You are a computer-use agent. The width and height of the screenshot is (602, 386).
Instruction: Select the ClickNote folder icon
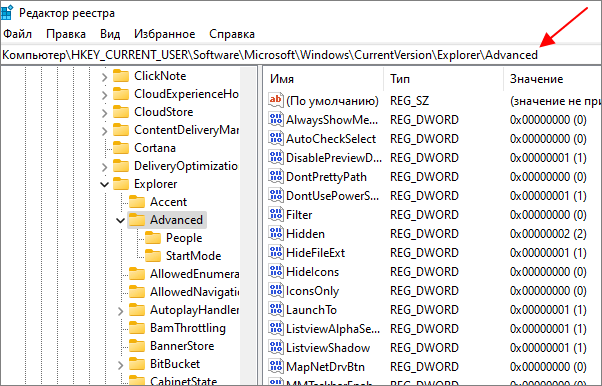coord(121,76)
